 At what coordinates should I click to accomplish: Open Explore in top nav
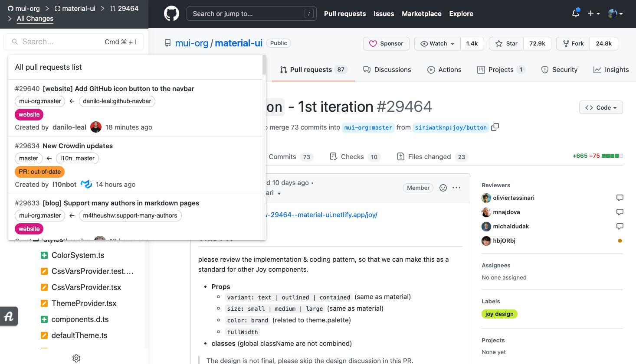[x=461, y=14]
